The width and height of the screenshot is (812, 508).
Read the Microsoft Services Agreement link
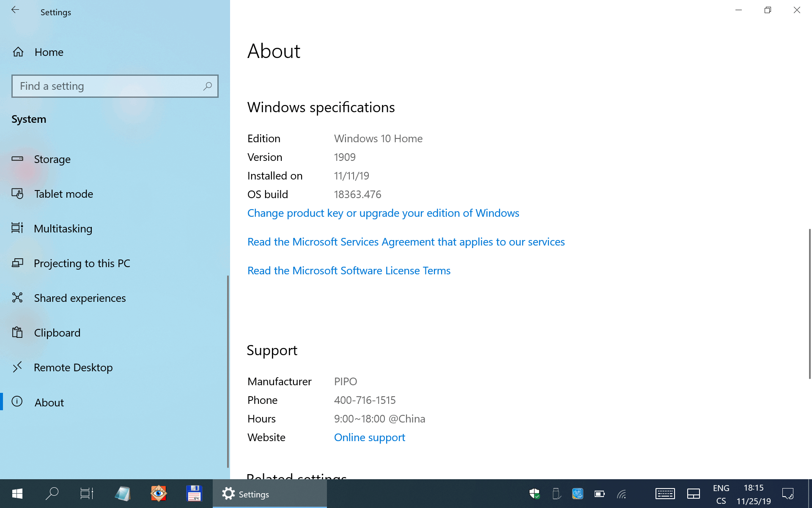point(406,242)
